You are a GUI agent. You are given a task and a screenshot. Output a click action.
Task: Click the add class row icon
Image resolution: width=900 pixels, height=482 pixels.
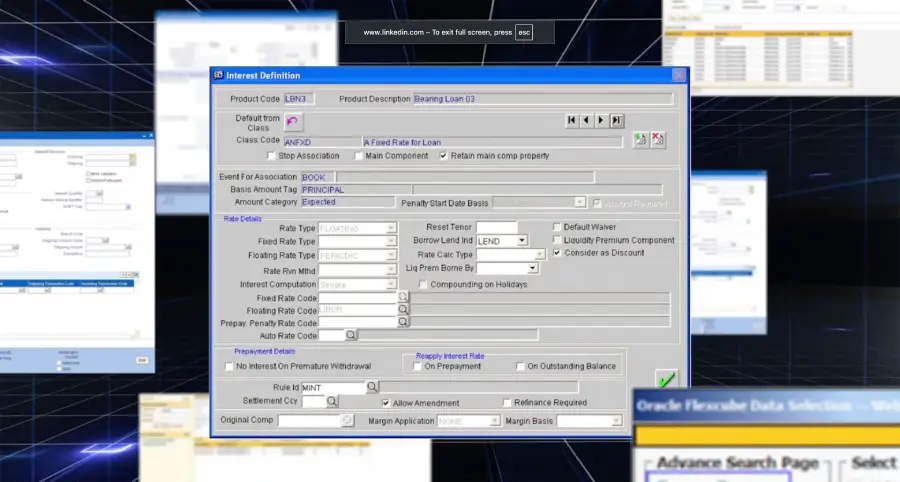[x=640, y=140]
